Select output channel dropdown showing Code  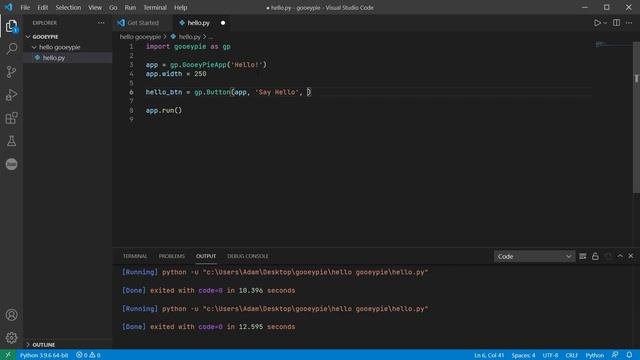[534, 256]
